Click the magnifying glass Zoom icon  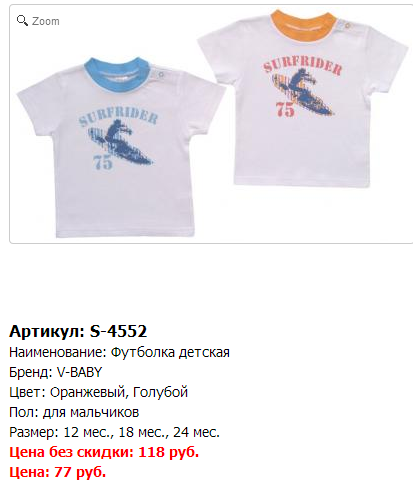tap(22, 21)
